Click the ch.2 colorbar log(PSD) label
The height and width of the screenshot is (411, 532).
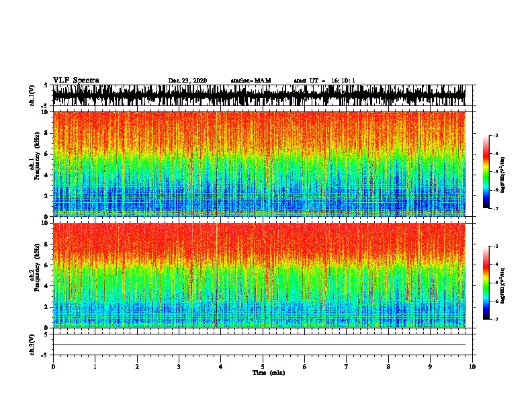pyautogui.click(x=503, y=285)
